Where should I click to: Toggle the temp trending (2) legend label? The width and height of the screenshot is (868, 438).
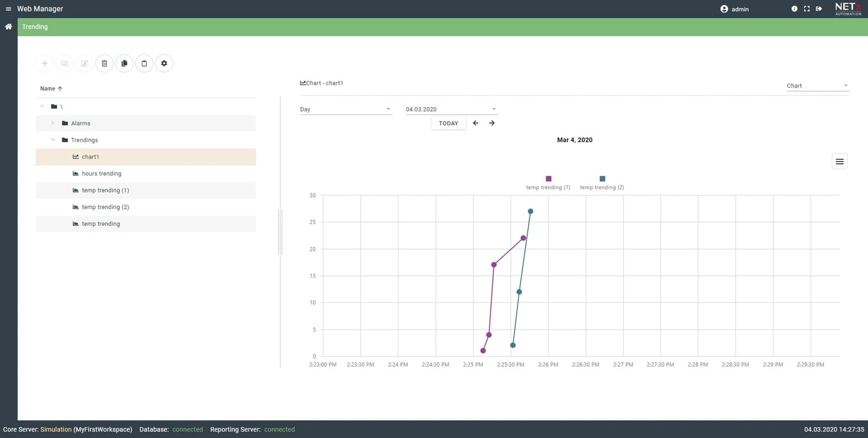(602, 187)
